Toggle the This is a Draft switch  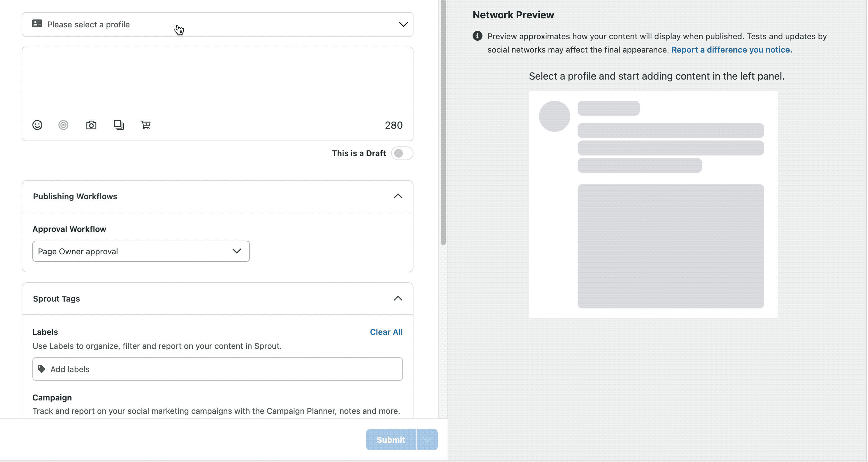click(x=402, y=153)
